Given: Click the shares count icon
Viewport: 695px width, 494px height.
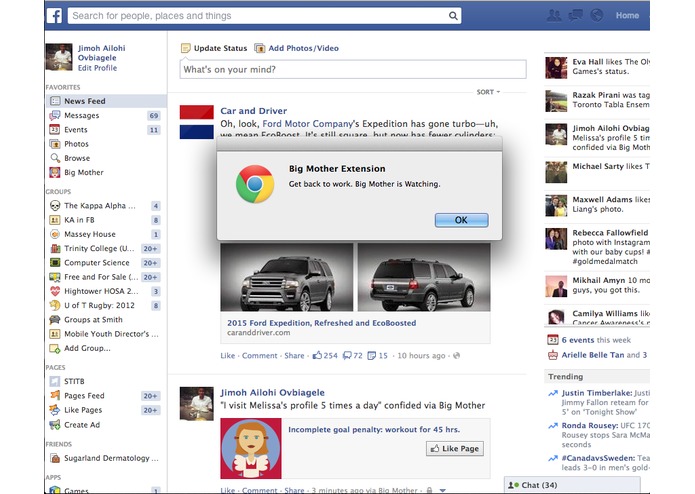Looking at the screenshot, I should (x=372, y=355).
